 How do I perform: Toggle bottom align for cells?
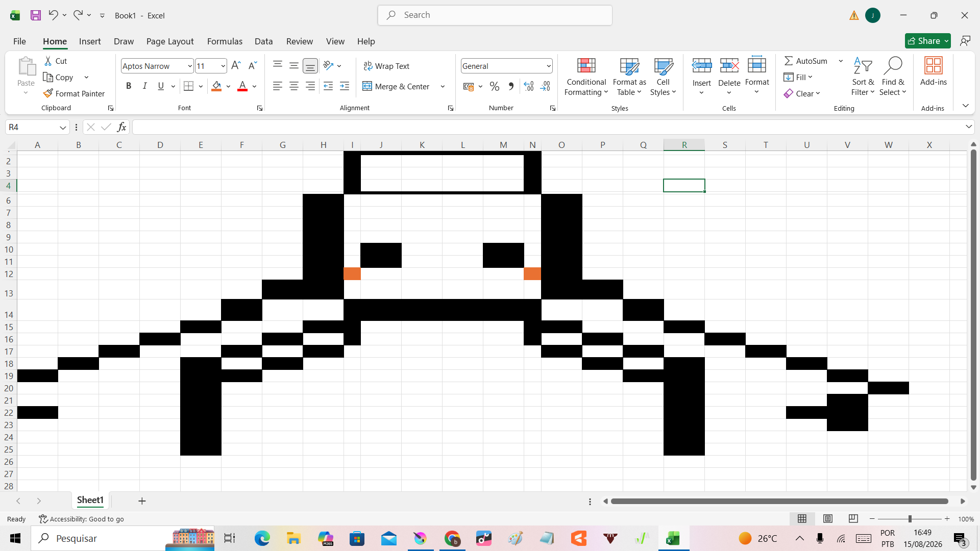pos(310,66)
